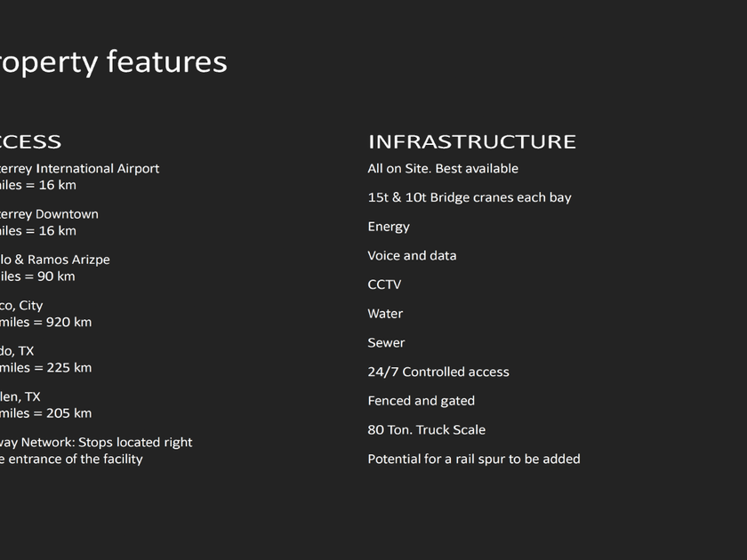Click the 'International Airport' access line
747x560 pixels.
tap(80, 169)
